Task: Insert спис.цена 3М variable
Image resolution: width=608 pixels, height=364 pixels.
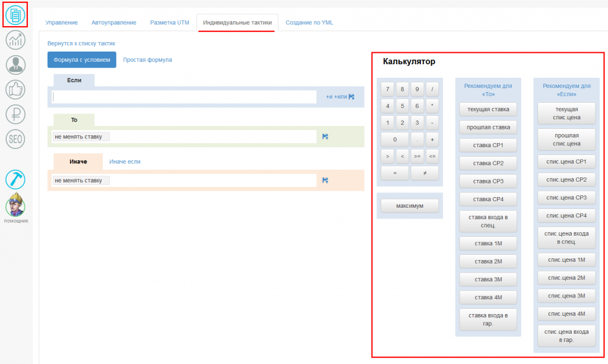Action: (x=566, y=296)
